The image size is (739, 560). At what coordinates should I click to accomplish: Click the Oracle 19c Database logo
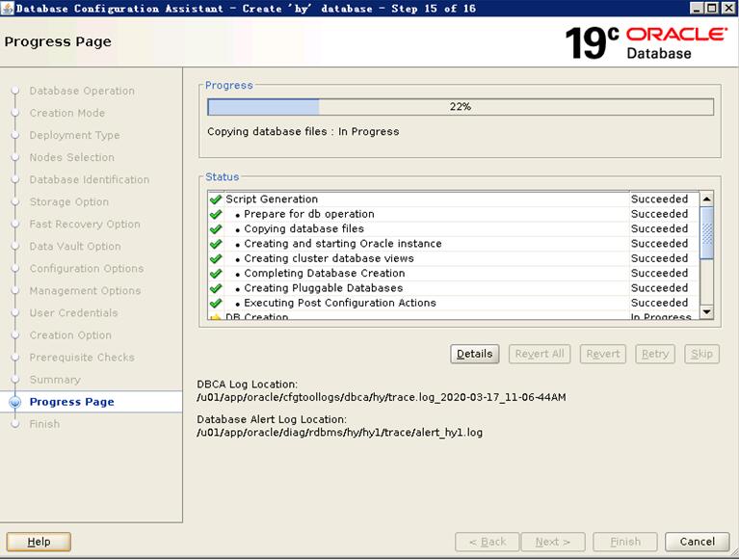pos(646,42)
